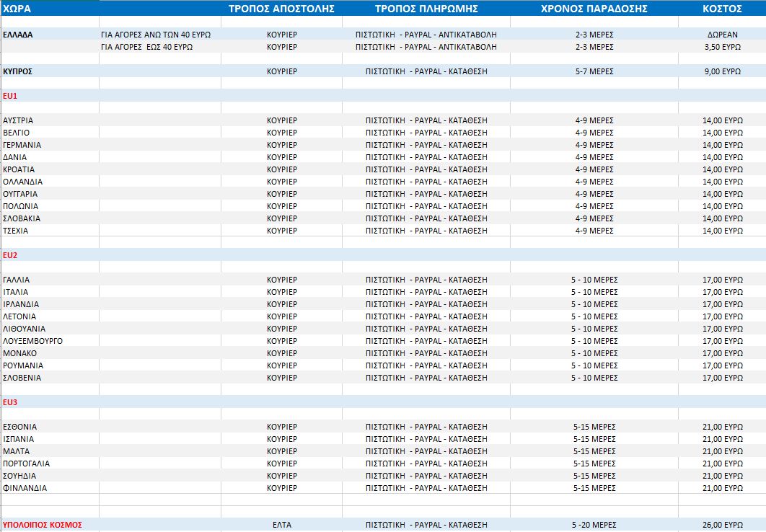This screenshot has width=766, height=532.
Task: Select the ΠΟΛΩΝΙΑ row label
Action: pos(20,206)
